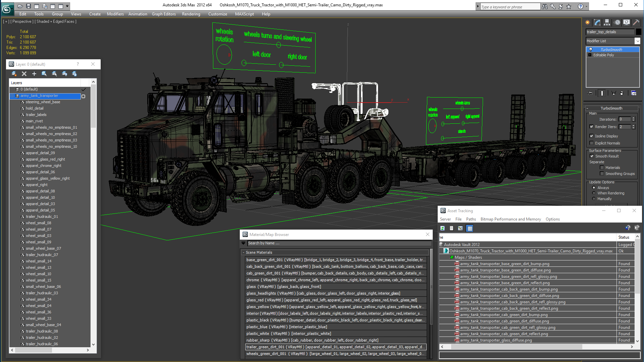Viewport: 644px width, 362px height.
Task: Open the Utilities hammer panel tab
Action: 636,22
